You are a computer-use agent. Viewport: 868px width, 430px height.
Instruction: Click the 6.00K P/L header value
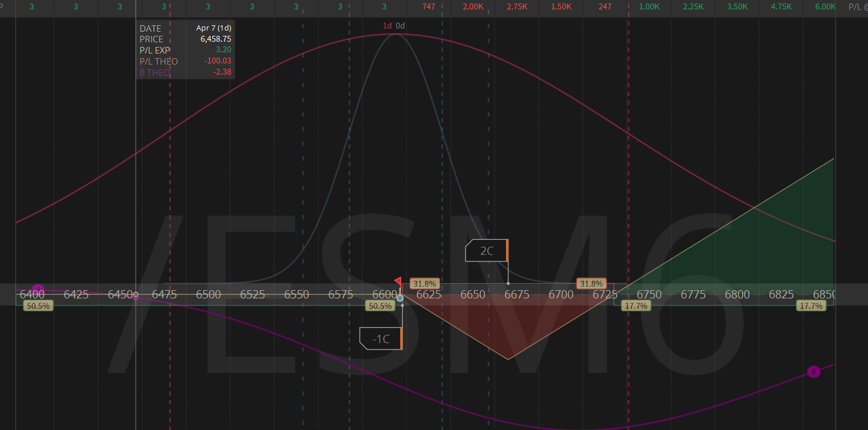click(825, 6)
